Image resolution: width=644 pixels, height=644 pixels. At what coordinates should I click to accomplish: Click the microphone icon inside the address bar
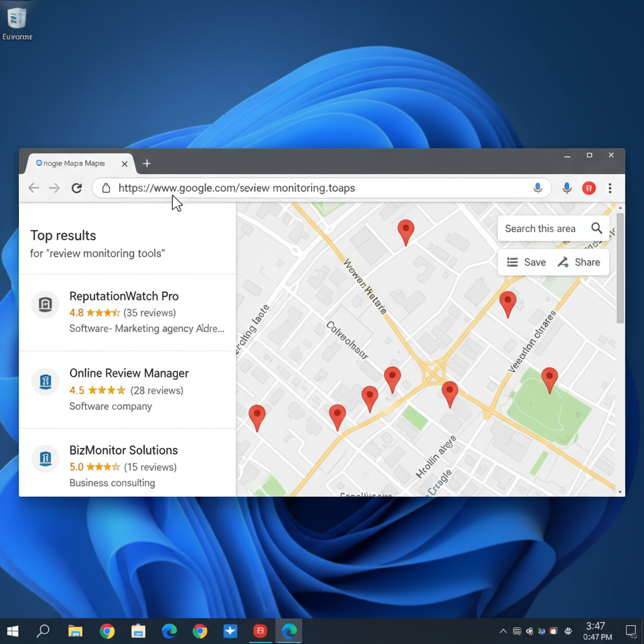click(537, 188)
